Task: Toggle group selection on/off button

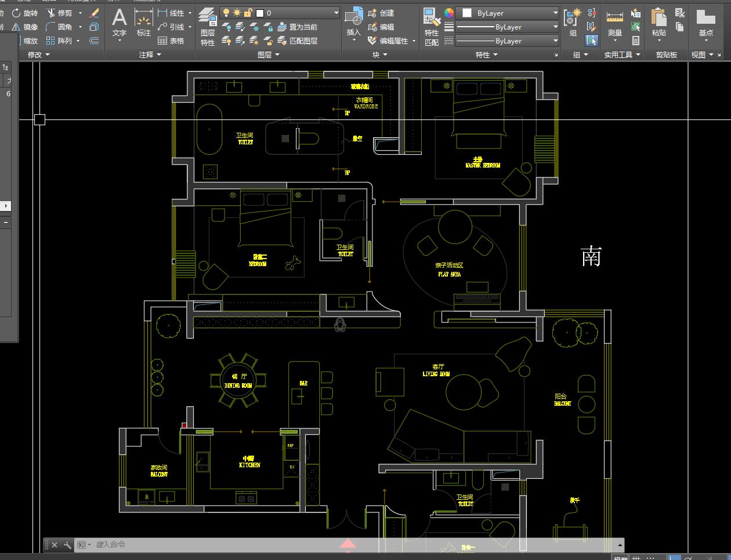Action: coord(592,41)
